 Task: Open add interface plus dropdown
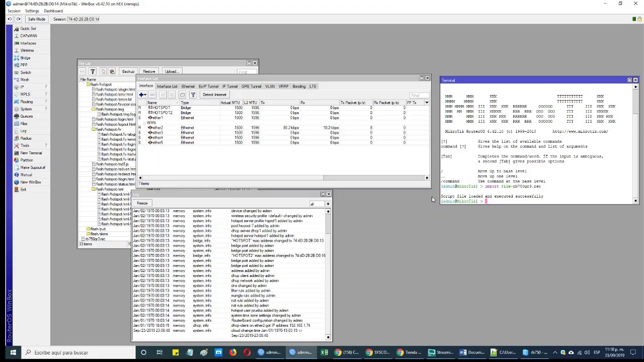point(143,95)
